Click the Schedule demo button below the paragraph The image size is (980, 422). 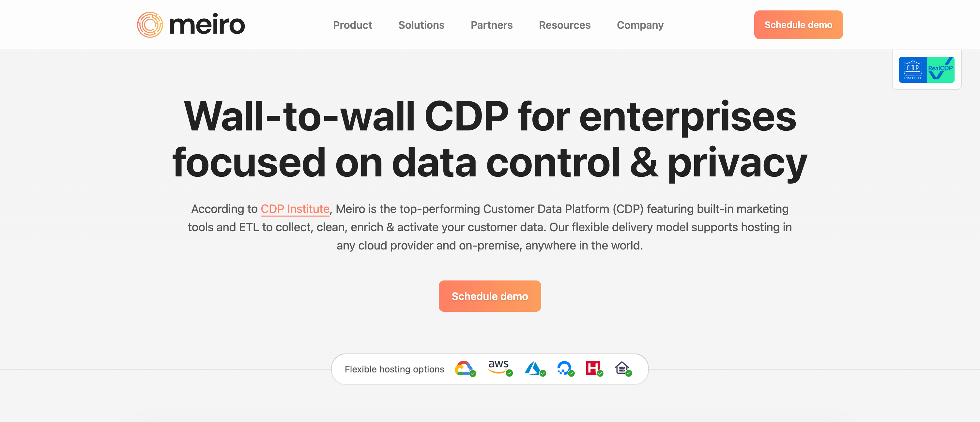pos(490,296)
